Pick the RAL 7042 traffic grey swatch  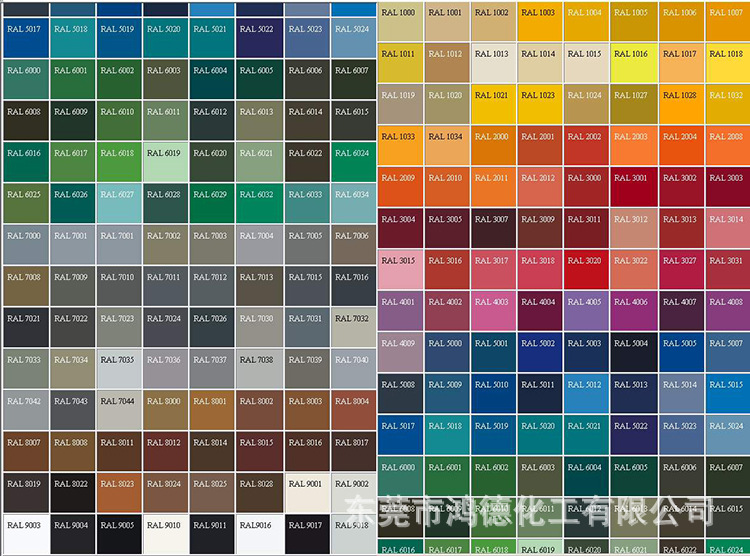(26, 410)
